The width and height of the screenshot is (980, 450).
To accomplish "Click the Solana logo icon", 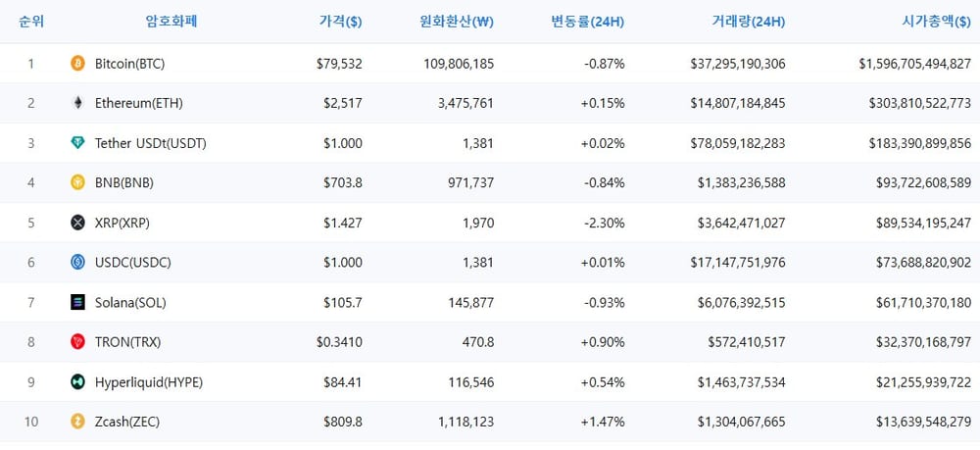I will click(x=77, y=303).
